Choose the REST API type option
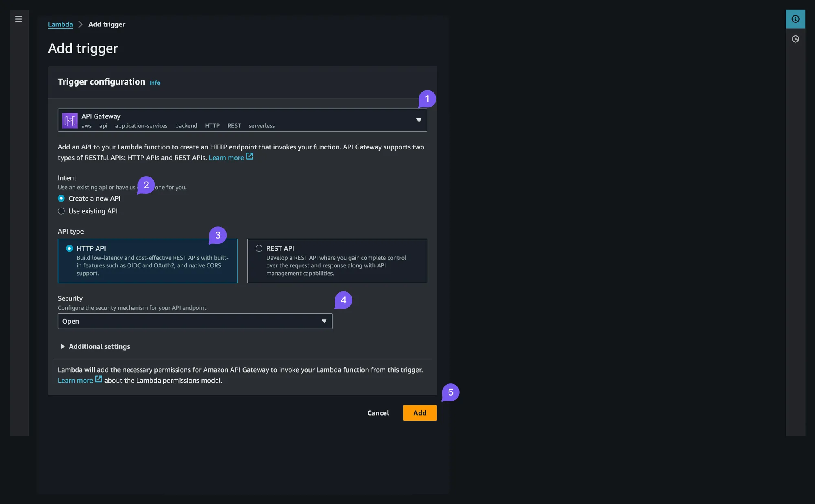Viewport: 815px width, 504px height. point(337,261)
